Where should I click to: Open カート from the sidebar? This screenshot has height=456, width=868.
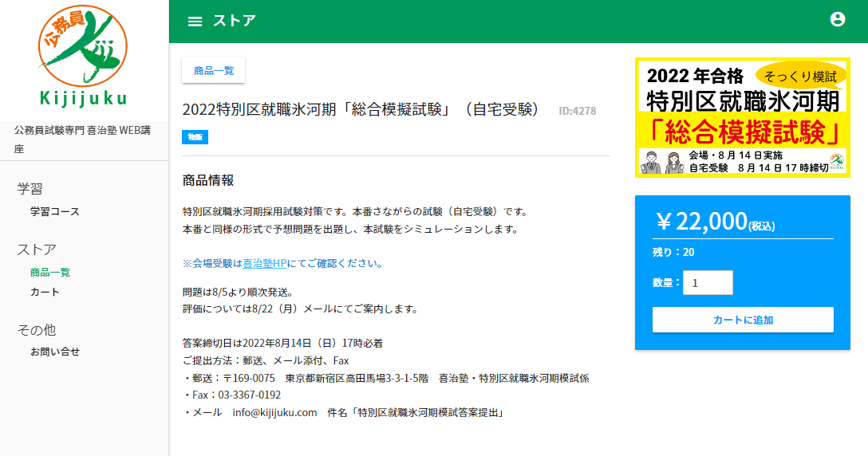pyautogui.click(x=45, y=292)
